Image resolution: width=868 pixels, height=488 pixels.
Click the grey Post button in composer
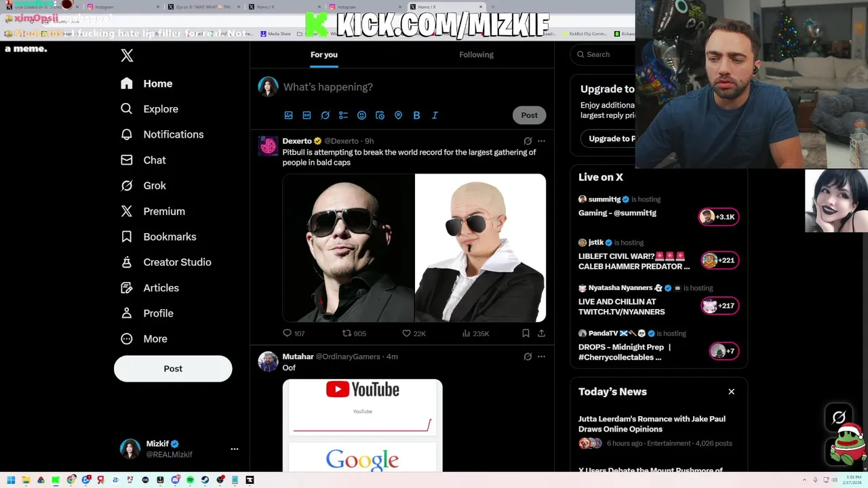coord(529,115)
